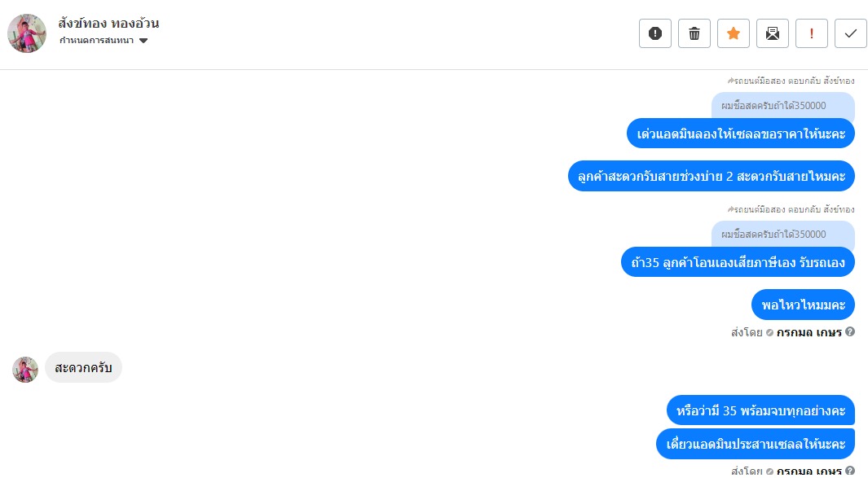
Task: Click sender avatar beside สะดวกครับ message
Action: pos(25,370)
